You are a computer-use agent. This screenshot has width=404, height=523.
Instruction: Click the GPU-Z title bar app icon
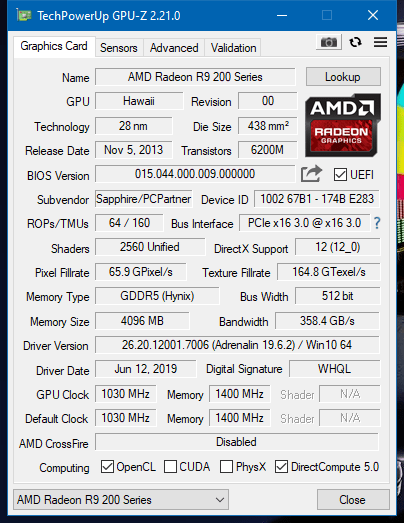tap(24, 15)
